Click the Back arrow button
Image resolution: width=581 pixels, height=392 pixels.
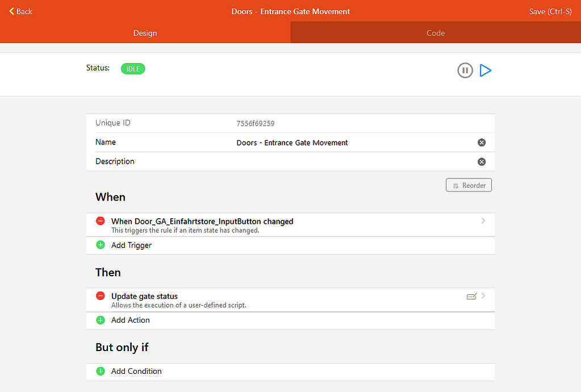click(21, 11)
